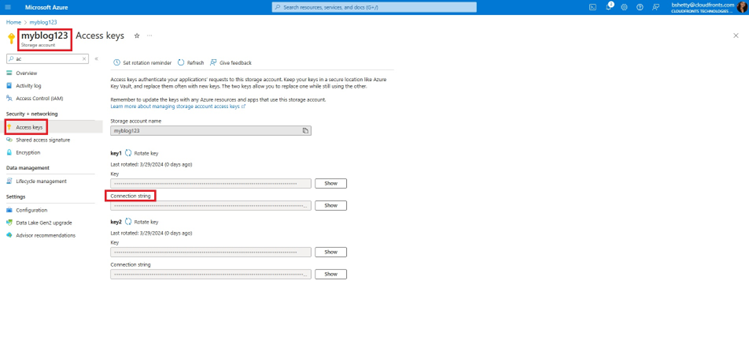This screenshot has height=363, width=749.
Task: Click the Microsoft Azure home title
Action: [x=46, y=7]
